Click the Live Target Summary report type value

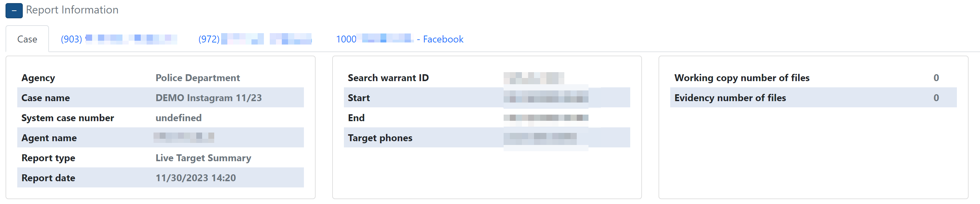(x=203, y=158)
